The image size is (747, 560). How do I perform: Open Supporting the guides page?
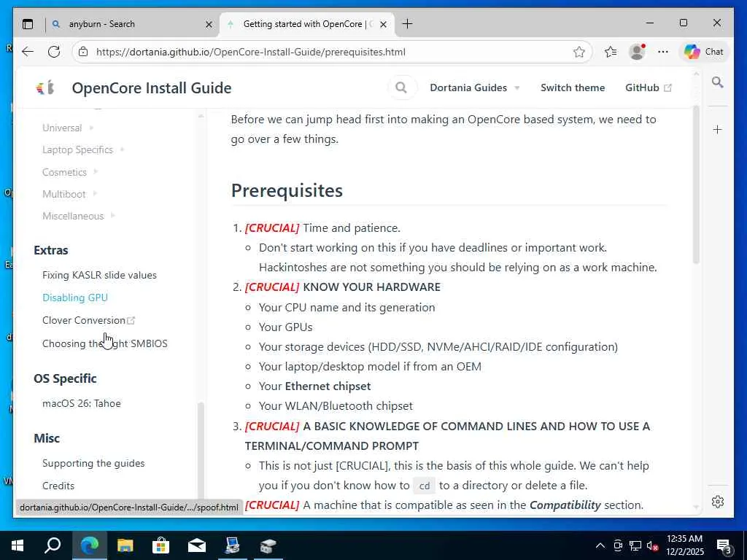pyautogui.click(x=93, y=463)
